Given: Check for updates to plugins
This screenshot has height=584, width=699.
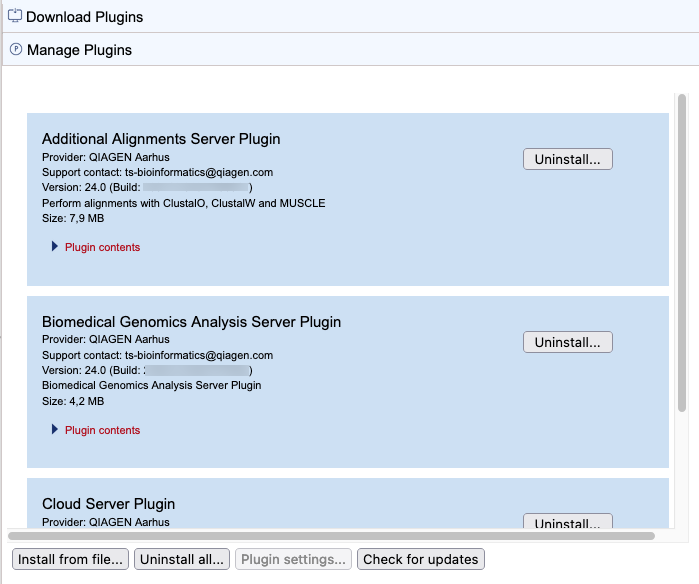Looking at the screenshot, I should pos(420,559).
